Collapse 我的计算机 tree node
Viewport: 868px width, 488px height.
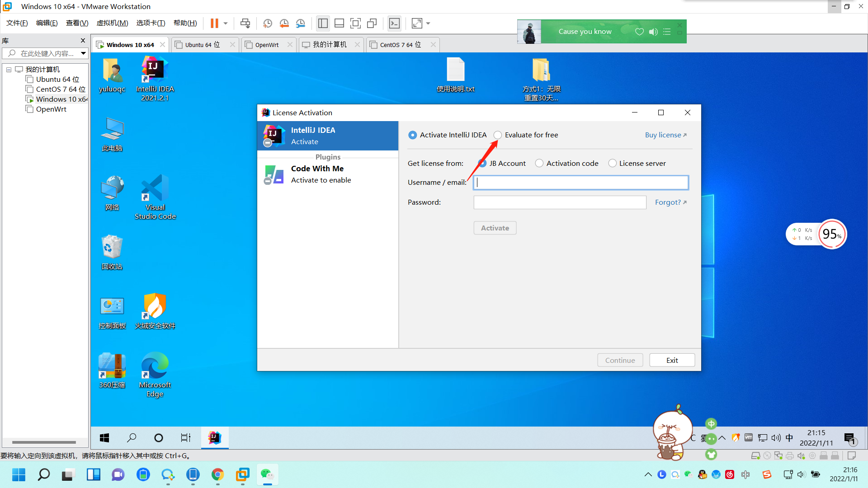point(9,70)
